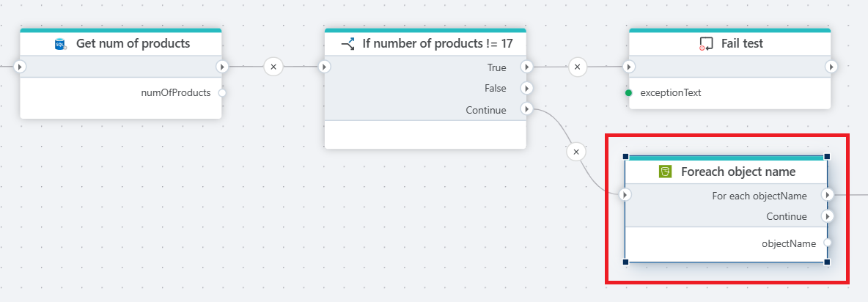Select the Get num of products title
Image resolution: width=868 pixels, height=302 pixels.
133,44
